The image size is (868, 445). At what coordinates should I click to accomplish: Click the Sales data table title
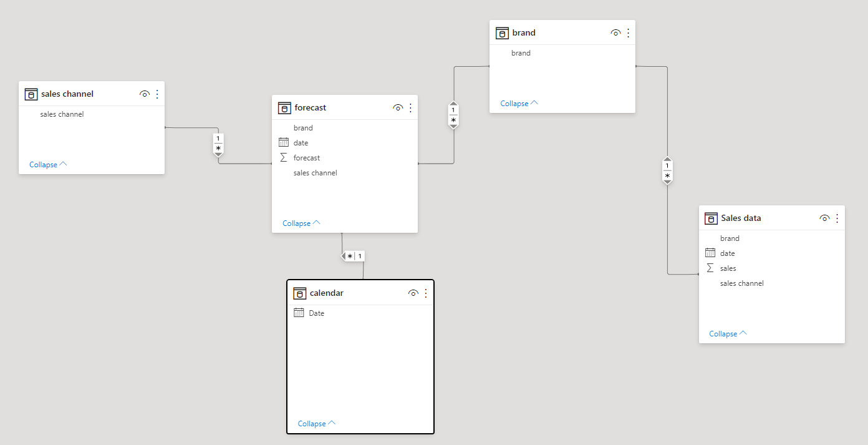point(741,218)
